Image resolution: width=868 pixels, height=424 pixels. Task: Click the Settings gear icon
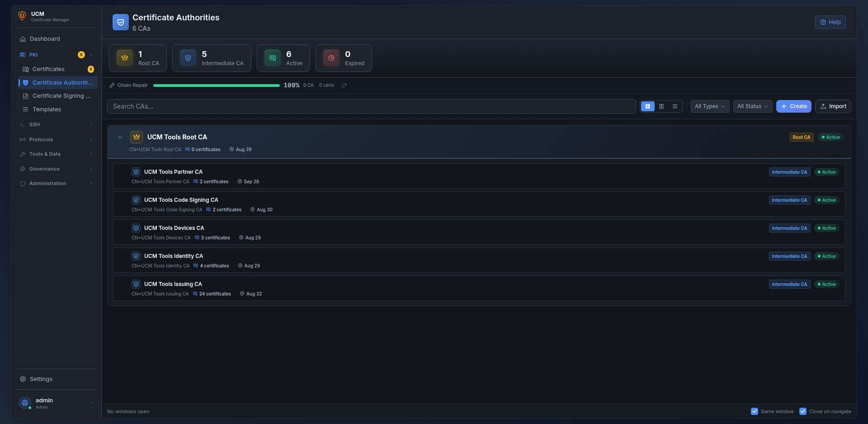pos(23,379)
